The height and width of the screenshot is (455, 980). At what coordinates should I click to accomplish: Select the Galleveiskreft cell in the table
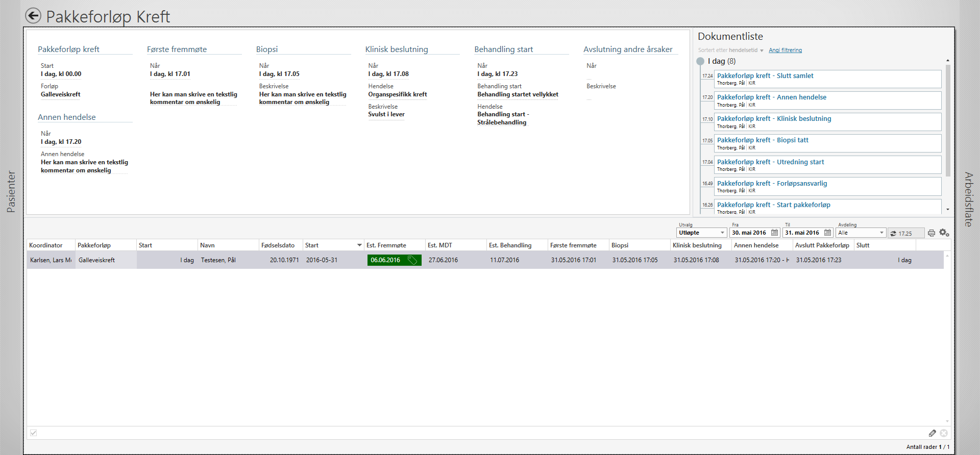[106, 260]
